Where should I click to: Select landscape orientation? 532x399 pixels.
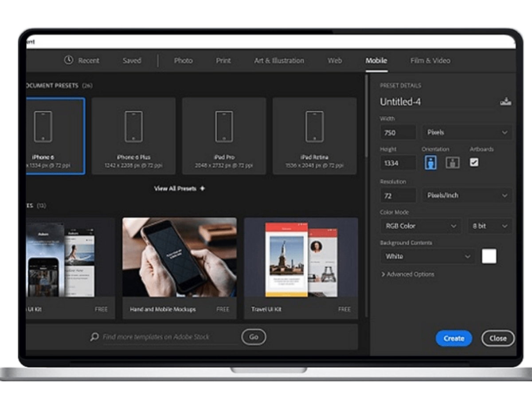point(452,162)
